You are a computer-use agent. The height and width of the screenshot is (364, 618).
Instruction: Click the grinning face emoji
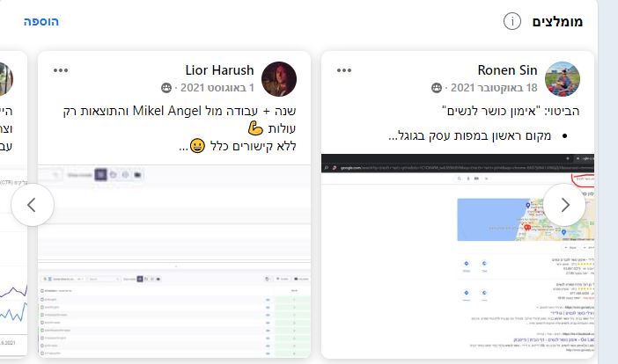click(197, 146)
